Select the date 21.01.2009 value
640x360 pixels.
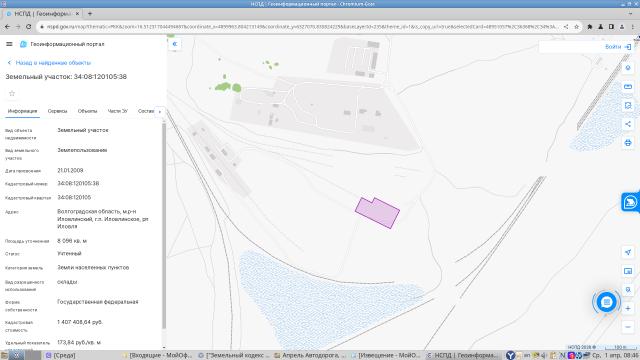[70, 171]
